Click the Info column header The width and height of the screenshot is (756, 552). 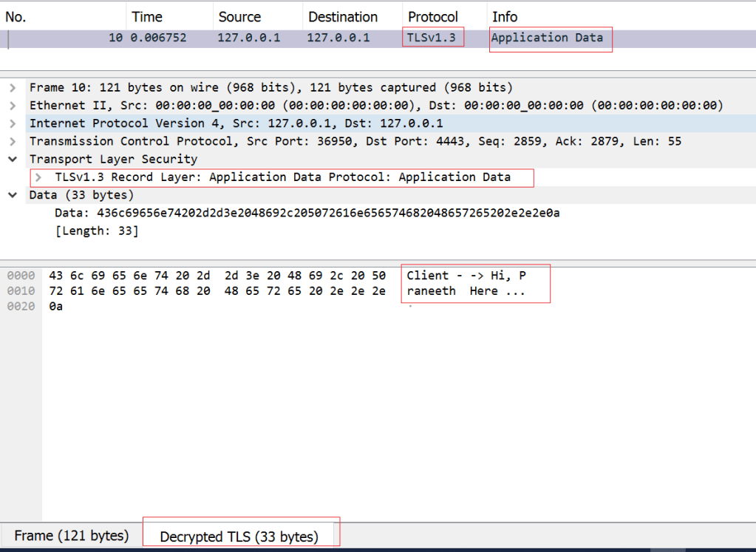pyautogui.click(x=505, y=16)
